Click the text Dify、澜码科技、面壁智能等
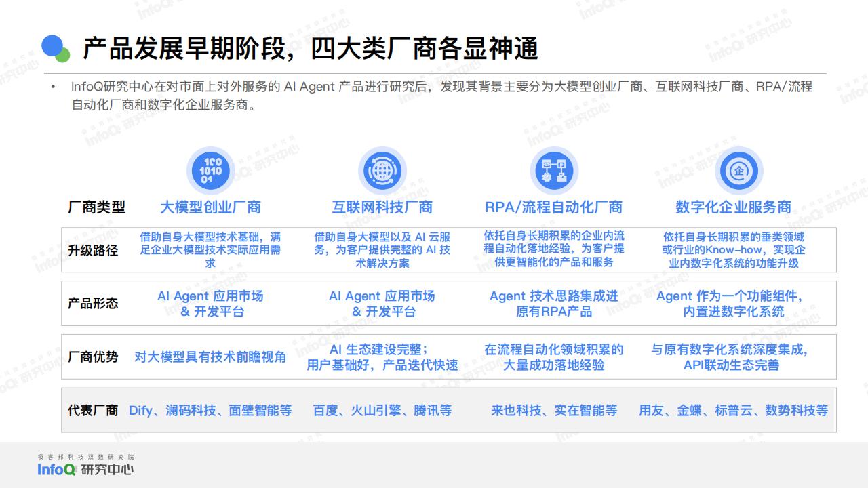868x488 pixels. [210, 410]
